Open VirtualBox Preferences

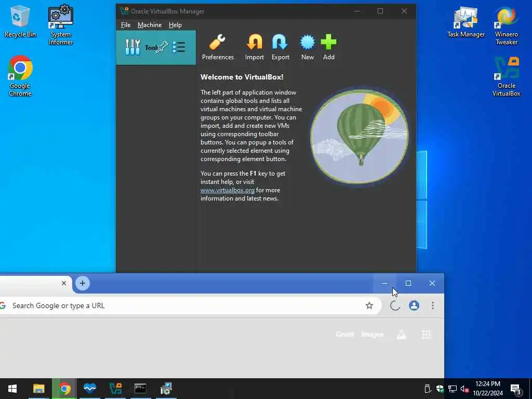218,47
